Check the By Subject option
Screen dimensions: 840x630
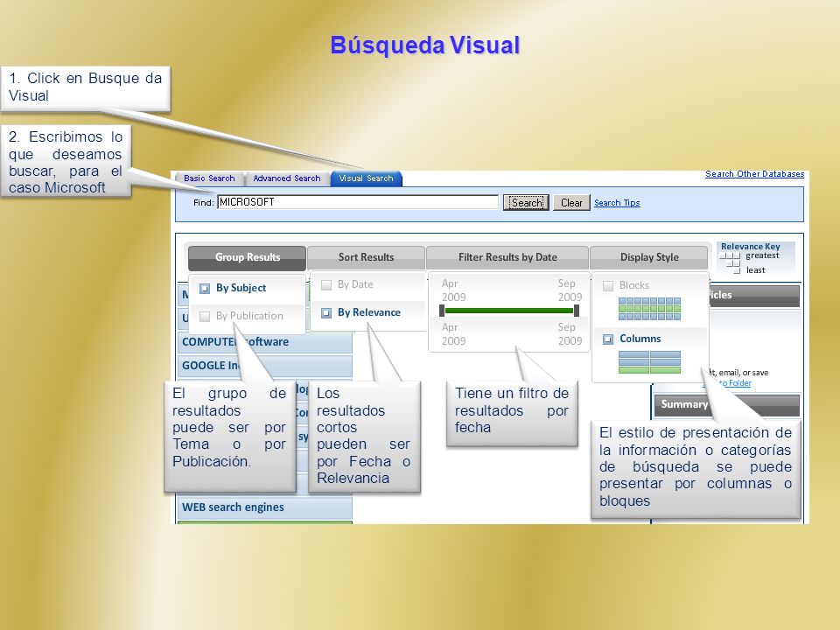205,288
